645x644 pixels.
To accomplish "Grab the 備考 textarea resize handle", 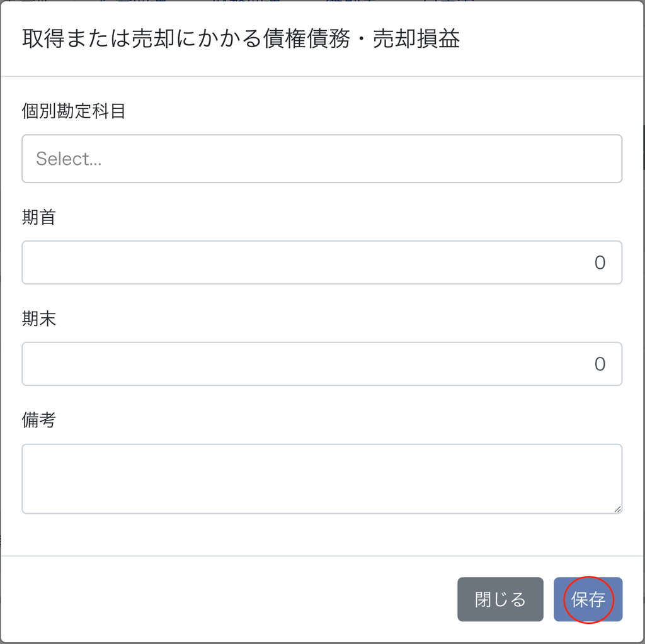I will [x=617, y=509].
